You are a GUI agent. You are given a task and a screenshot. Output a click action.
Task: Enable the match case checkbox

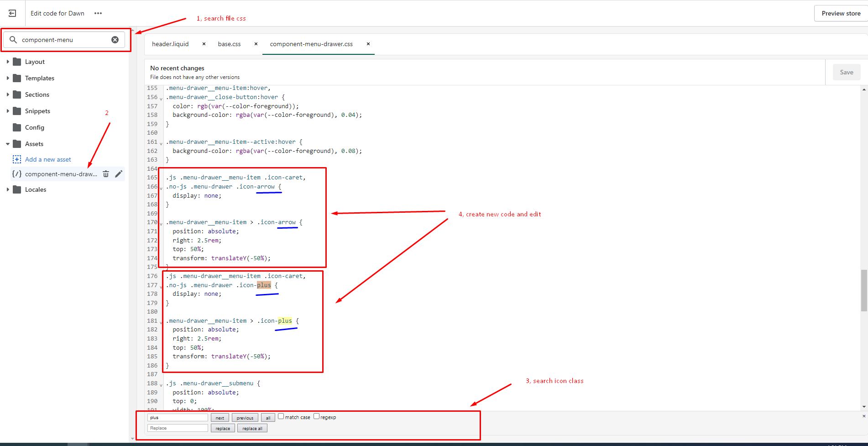281,416
